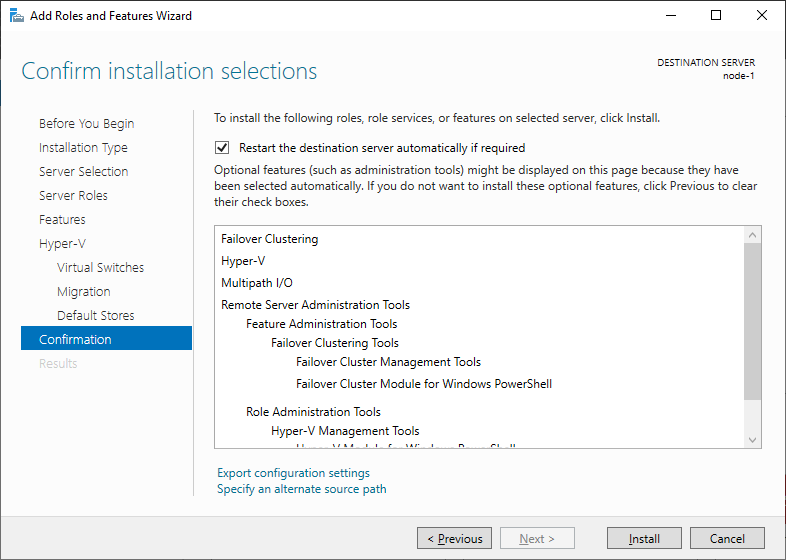Viewport: 786px width, 560px height.
Task: Select Multipath I/O entry
Action: pyautogui.click(x=257, y=283)
